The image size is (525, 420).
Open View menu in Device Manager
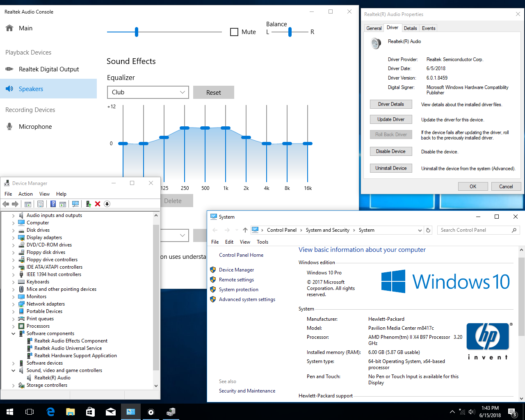[44, 194]
